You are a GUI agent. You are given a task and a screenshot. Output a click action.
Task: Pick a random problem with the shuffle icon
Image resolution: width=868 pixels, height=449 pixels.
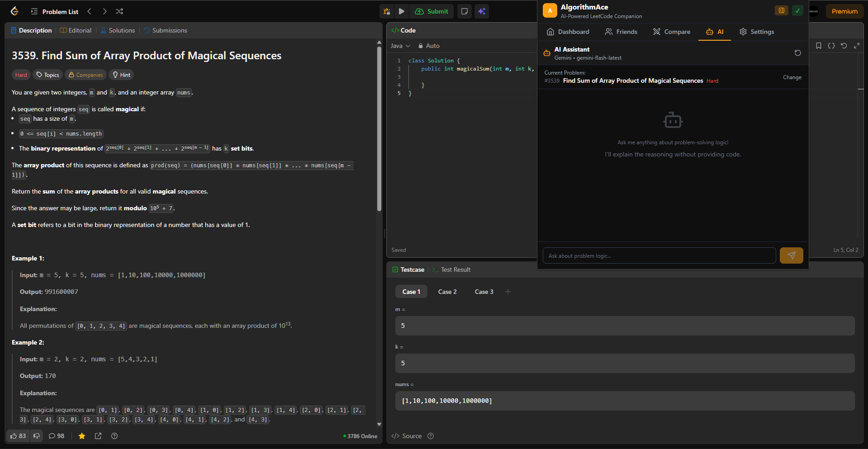point(119,11)
